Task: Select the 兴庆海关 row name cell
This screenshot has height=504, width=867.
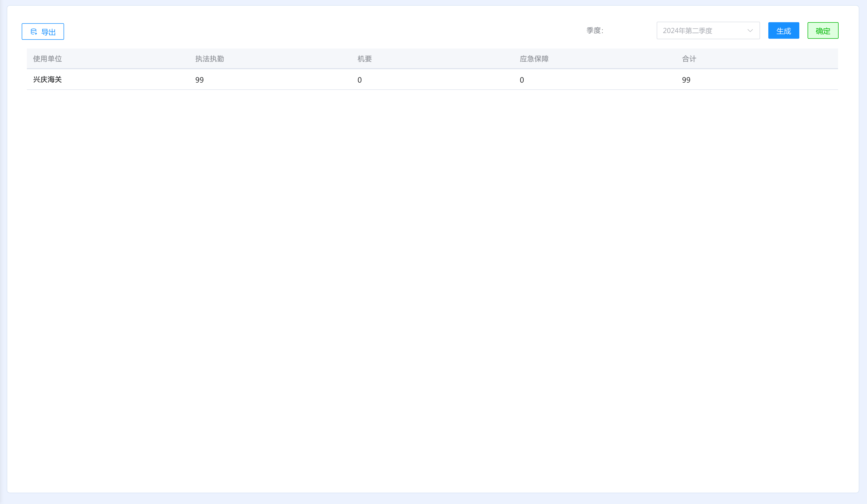Action: point(48,80)
